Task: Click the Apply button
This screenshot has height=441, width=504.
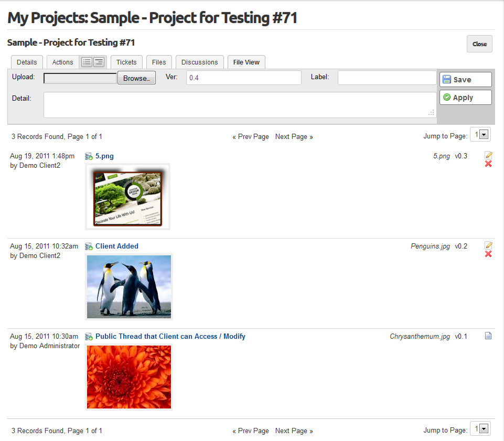Action: coord(465,98)
